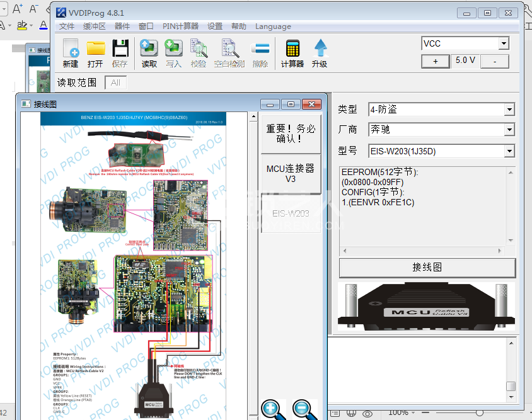Screen dimensions: 532x420
Task: Open the 文件 (File) menu
Action: pyautogui.click(x=67, y=26)
